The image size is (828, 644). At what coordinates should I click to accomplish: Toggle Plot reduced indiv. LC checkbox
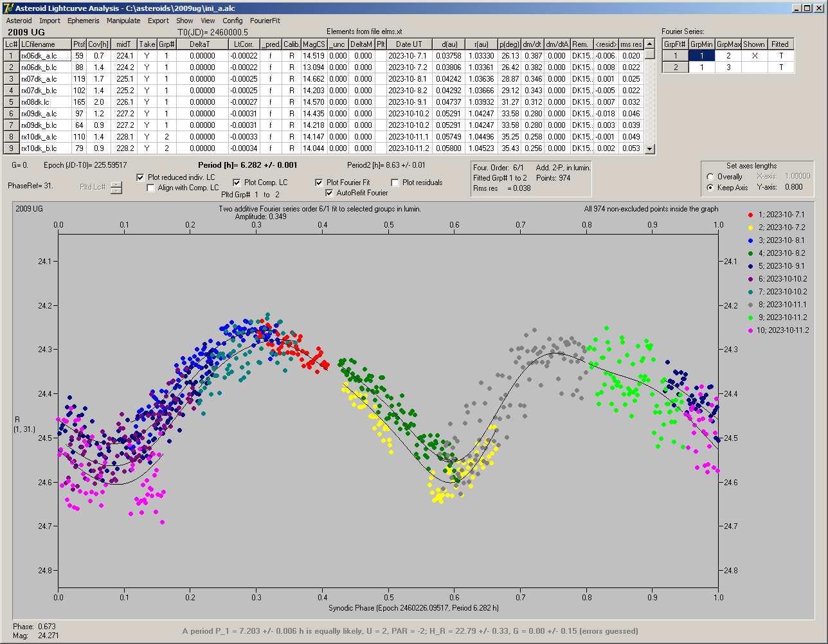141,177
